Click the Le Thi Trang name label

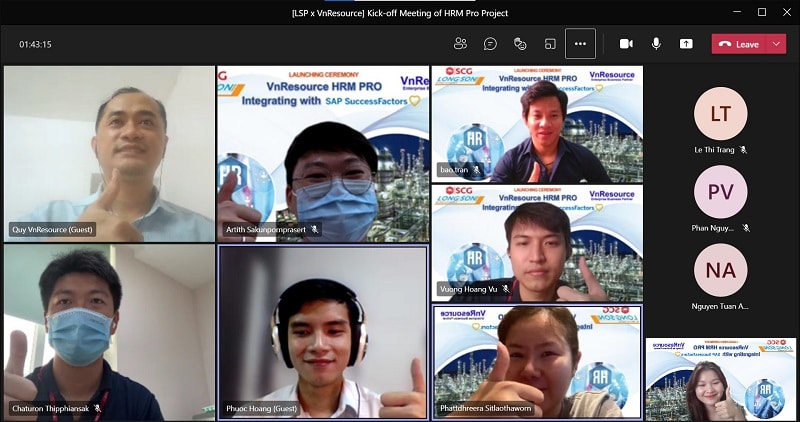(x=714, y=150)
